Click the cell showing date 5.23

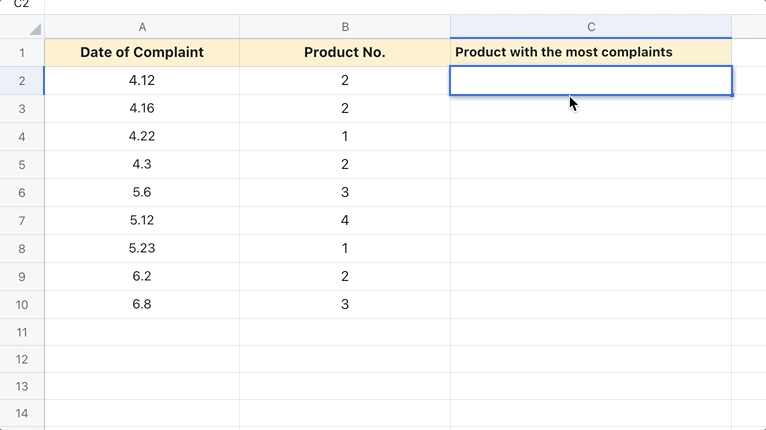coord(142,248)
